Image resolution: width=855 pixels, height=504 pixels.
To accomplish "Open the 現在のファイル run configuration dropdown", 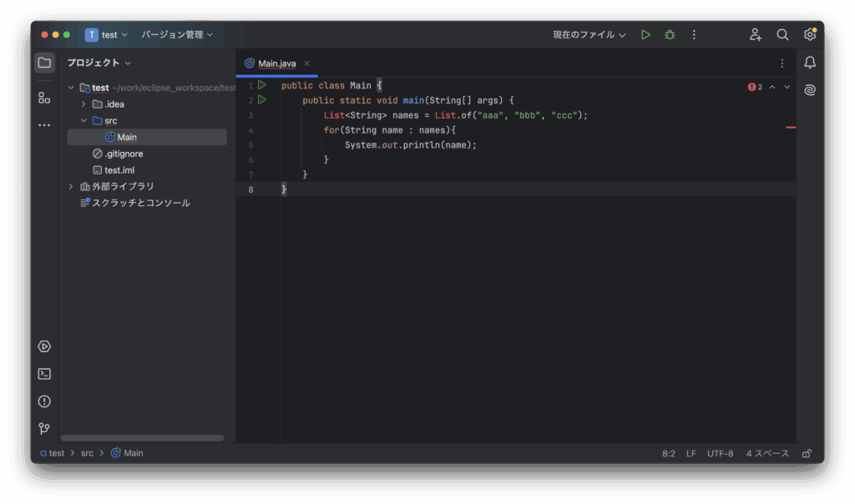I will coord(589,35).
